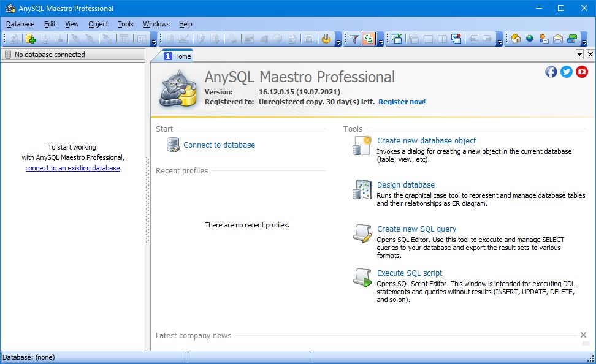Click the Register now! link

click(402, 102)
